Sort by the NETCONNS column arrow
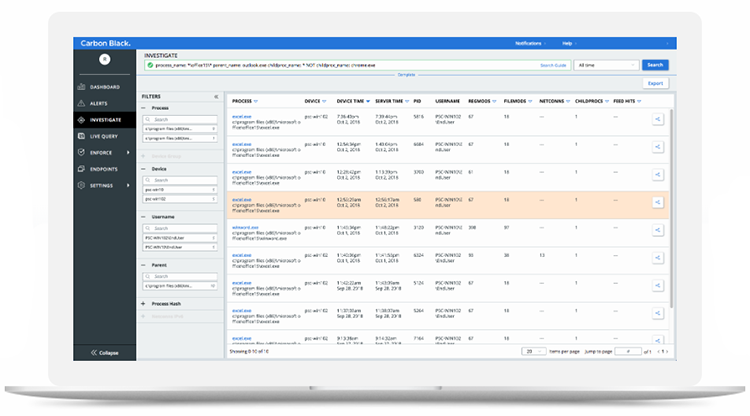The height and width of the screenshot is (416, 750). [568, 101]
